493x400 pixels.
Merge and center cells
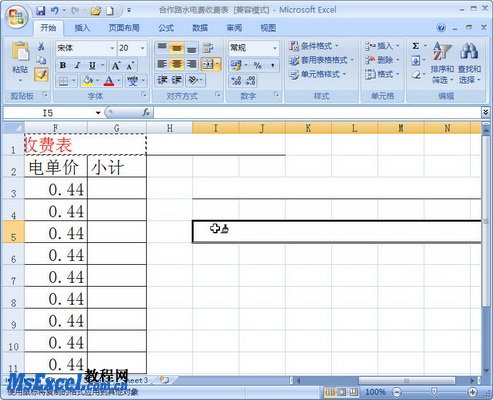[x=208, y=64]
